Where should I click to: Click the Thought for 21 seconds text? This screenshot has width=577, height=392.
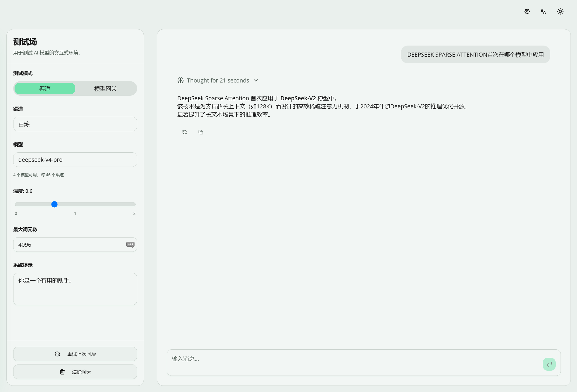218,80
